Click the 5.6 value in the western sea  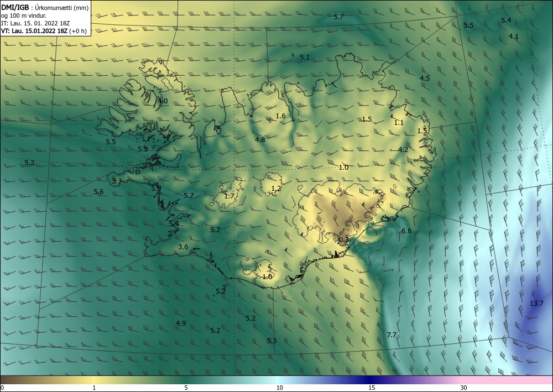[99, 192]
